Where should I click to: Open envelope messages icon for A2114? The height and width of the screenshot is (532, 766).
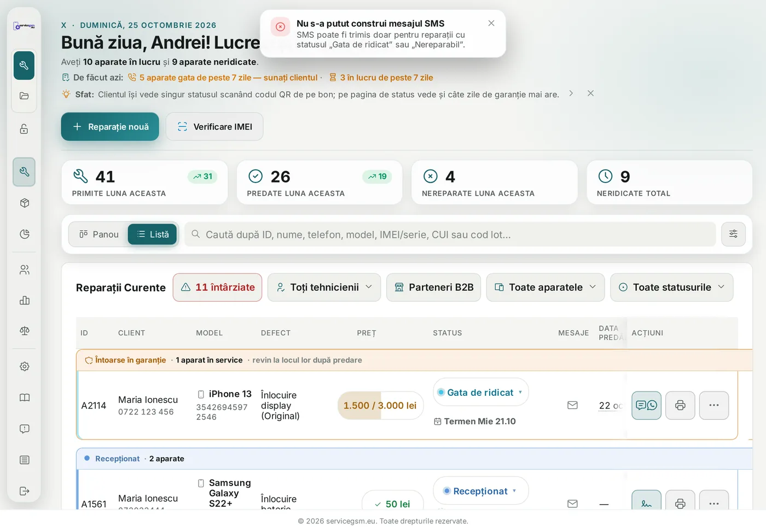pos(572,405)
